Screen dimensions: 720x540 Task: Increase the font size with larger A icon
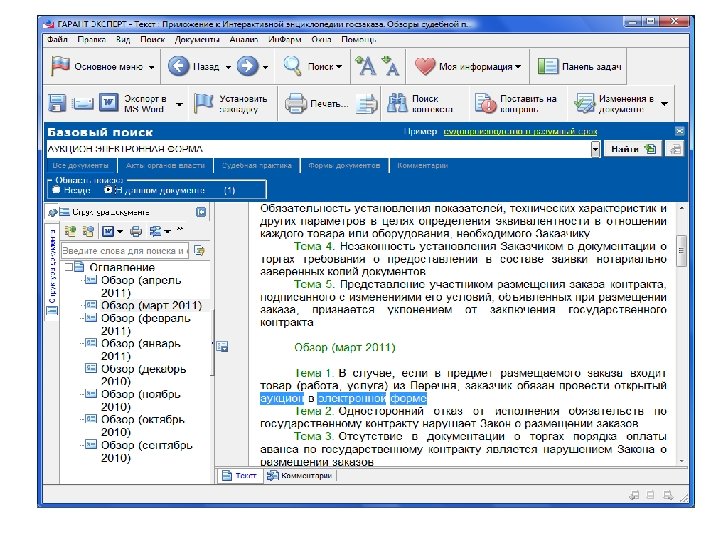(x=366, y=67)
